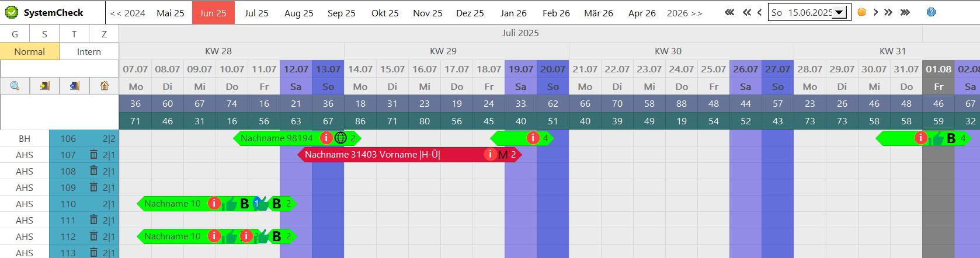The width and height of the screenshot is (980, 258).
Task: Click the orange sun today icon
Action: (x=861, y=12)
